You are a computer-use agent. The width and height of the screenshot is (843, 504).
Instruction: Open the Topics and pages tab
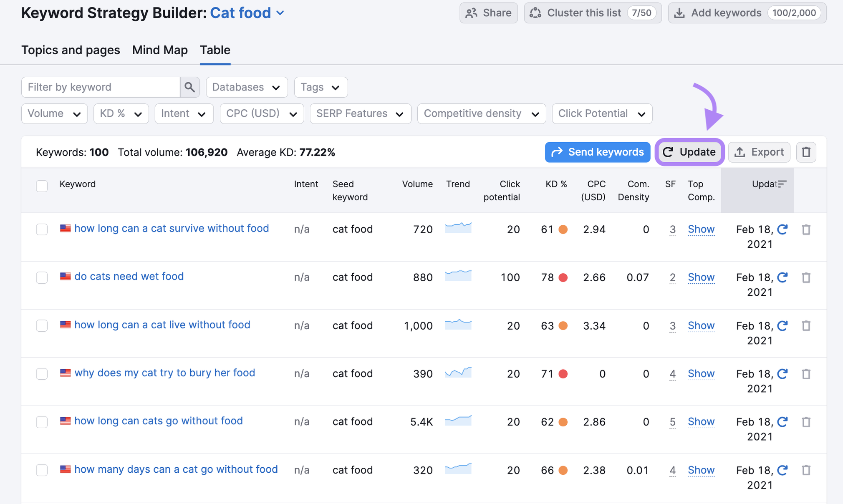click(71, 50)
